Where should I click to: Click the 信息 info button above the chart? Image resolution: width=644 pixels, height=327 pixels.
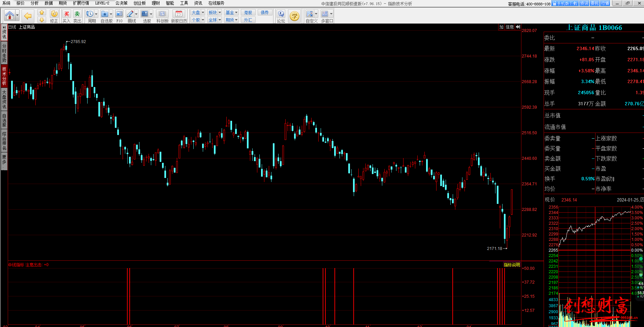[x=510, y=27]
